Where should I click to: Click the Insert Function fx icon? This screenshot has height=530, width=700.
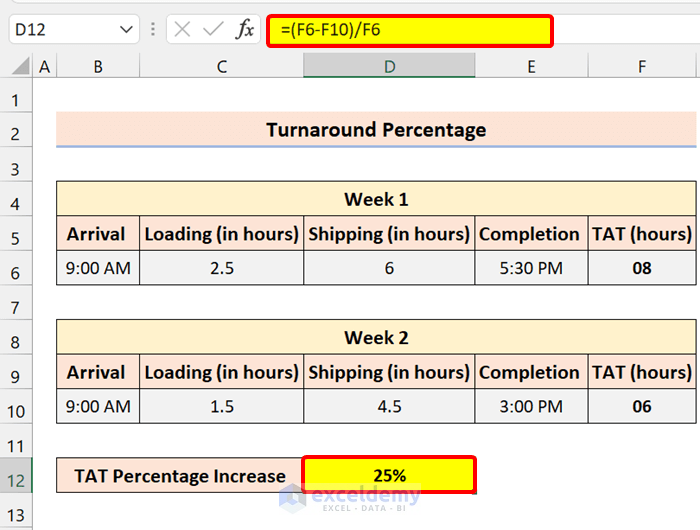[245, 30]
